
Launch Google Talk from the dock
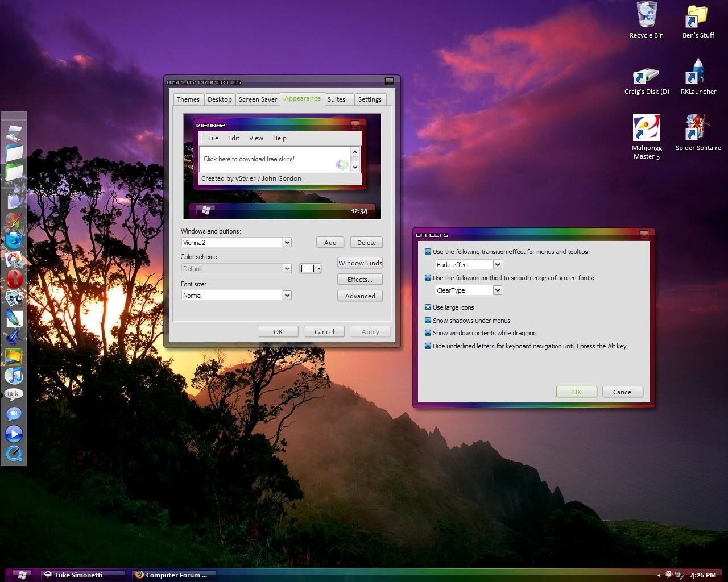[14, 394]
